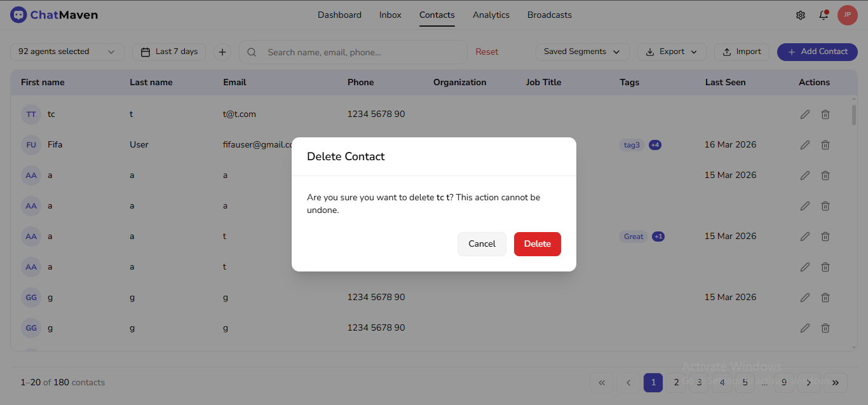Jump to page 9 in pagination
The width and height of the screenshot is (868, 405).
tap(783, 382)
